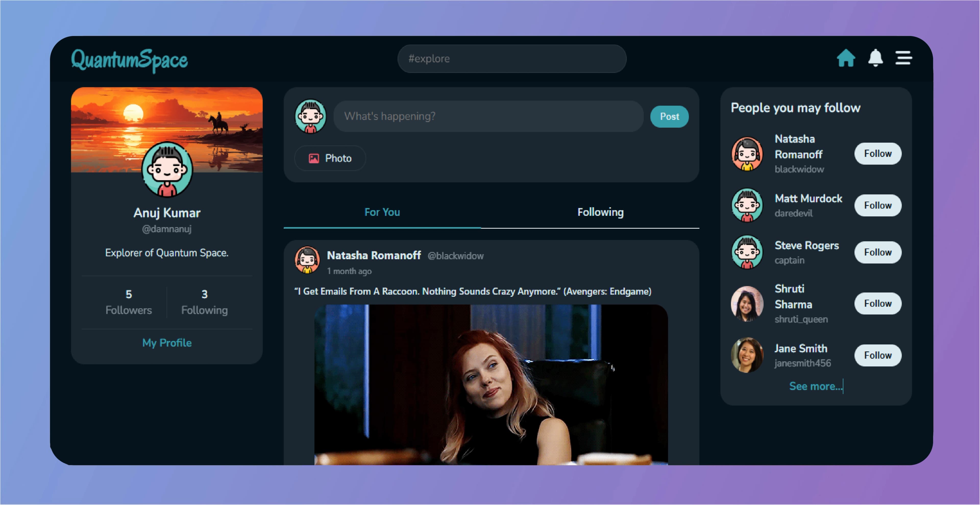The image size is (980, 505).
Task: Click the Anuj Kumar name
Action: click(x=167, y=213)
